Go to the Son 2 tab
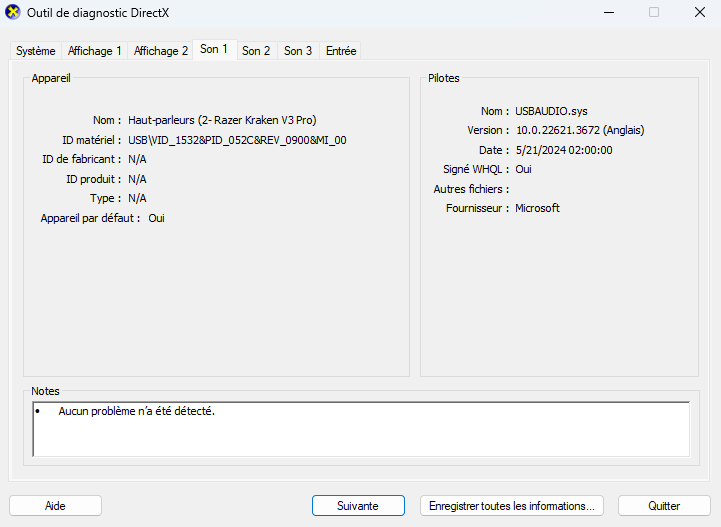 click(256, 51)
